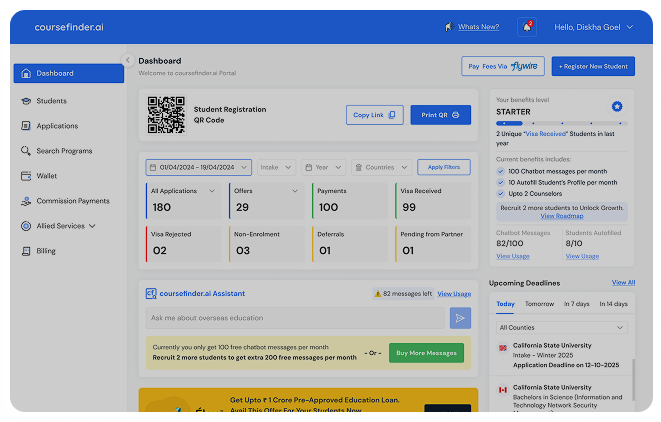Open the Payments 100 stat card
661x422 pixels.
click(x=350, y=201)
